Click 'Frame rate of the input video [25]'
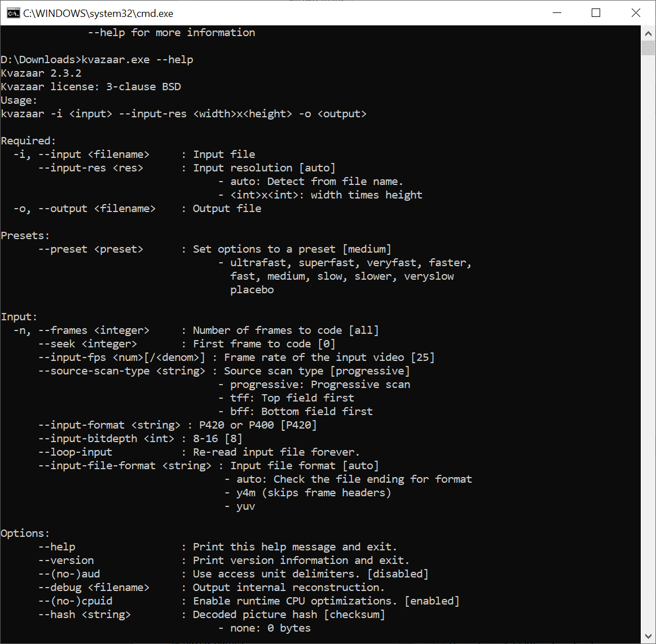 329,358
